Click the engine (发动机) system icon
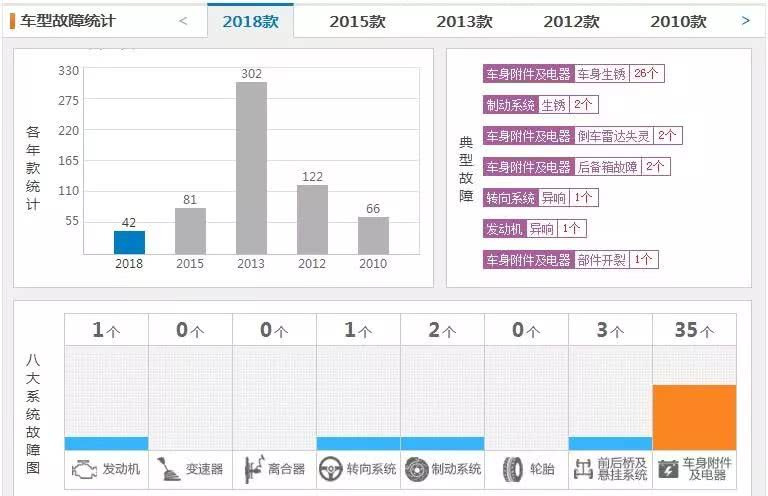The width and height of the screenshot is (768, 496). coord(84,469)
